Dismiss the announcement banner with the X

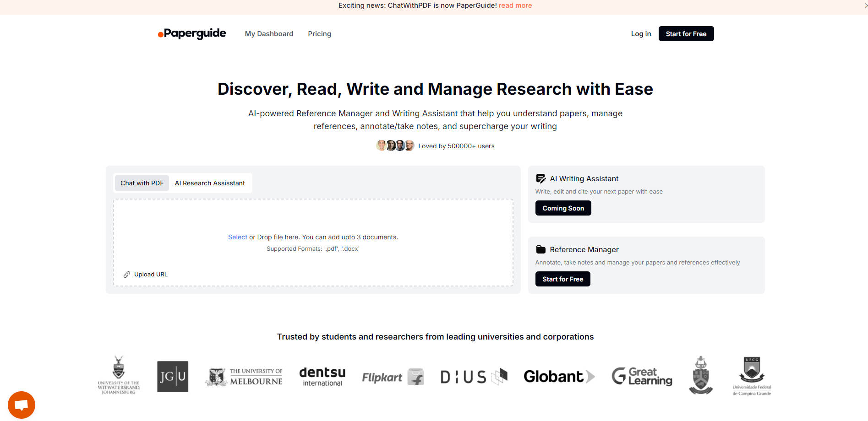point(865,5)
